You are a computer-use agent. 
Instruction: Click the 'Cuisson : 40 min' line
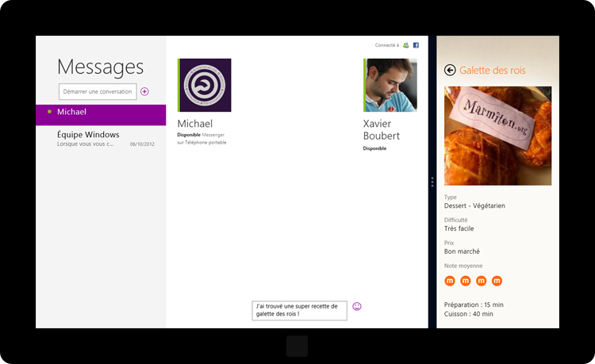(x=469, y=314)
